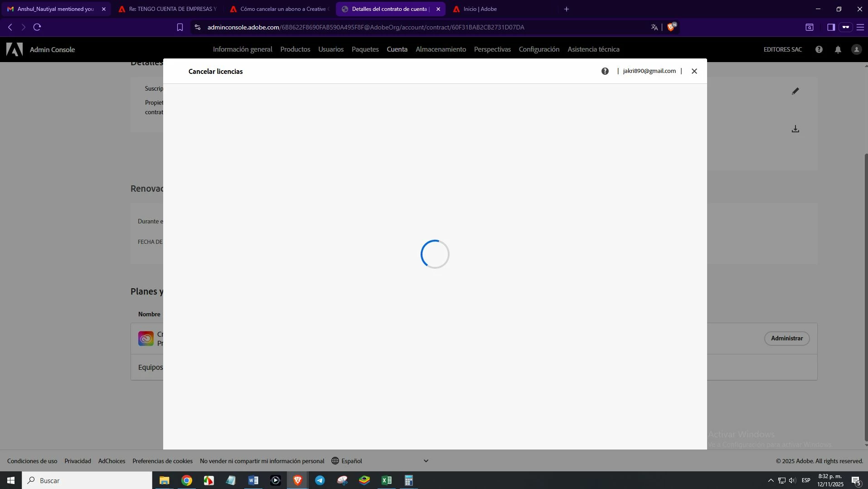Open Telegram from taskbar
The height and width of the screenshot is (489, 868).
click(320, 480)
